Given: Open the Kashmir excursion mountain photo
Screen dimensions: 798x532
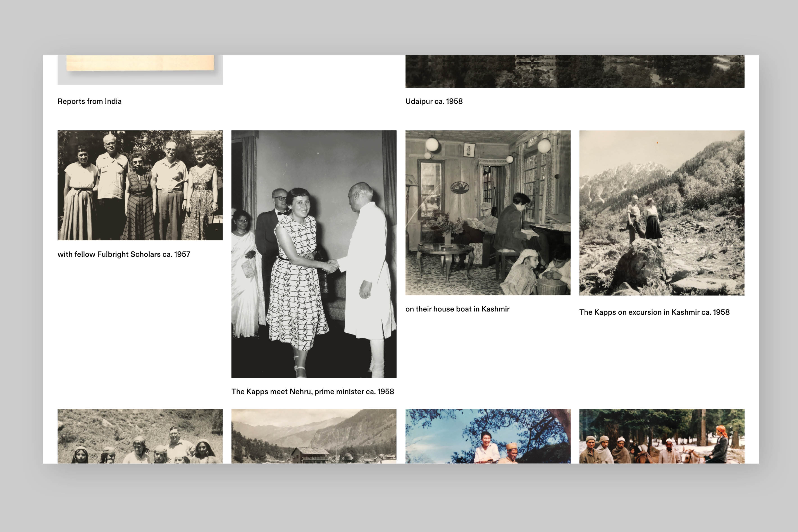Looking at the screenshot, I should tap(662, 213).
